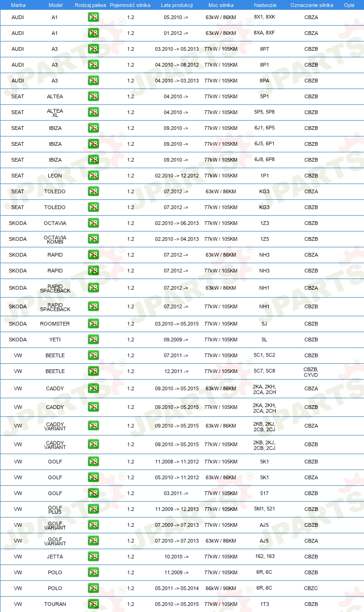Viewport: 364px width, 612px height.
Task: Click the PB fuel icon in Audi A3 8PA row
Action: 93,81
